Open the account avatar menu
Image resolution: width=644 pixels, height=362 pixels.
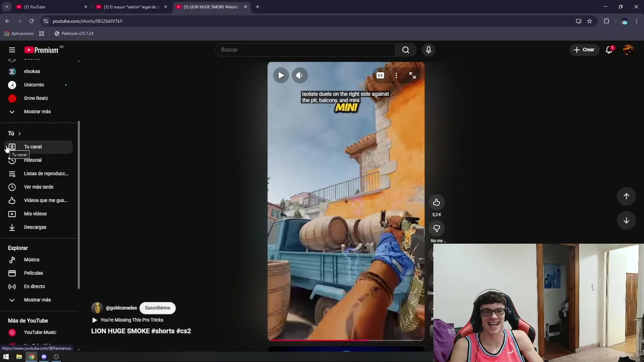coord(628,50)
